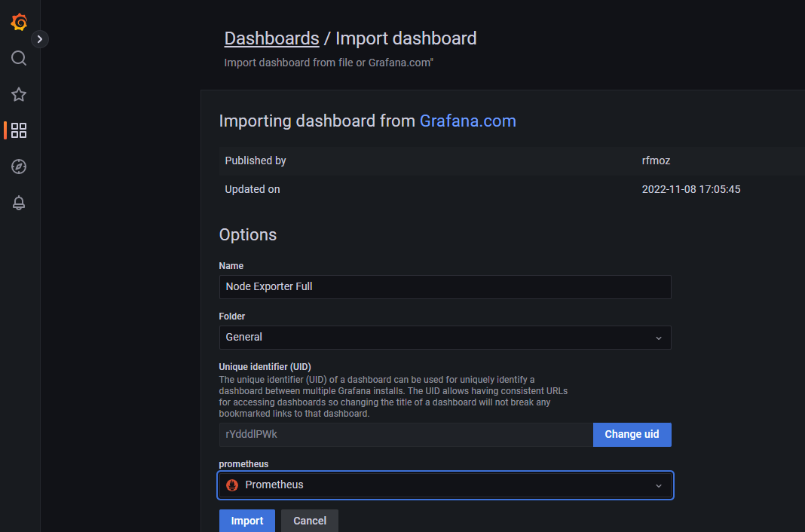The image size is (805, 532).
Task: Open Explore via the compass icon
Action: [19, 167]
